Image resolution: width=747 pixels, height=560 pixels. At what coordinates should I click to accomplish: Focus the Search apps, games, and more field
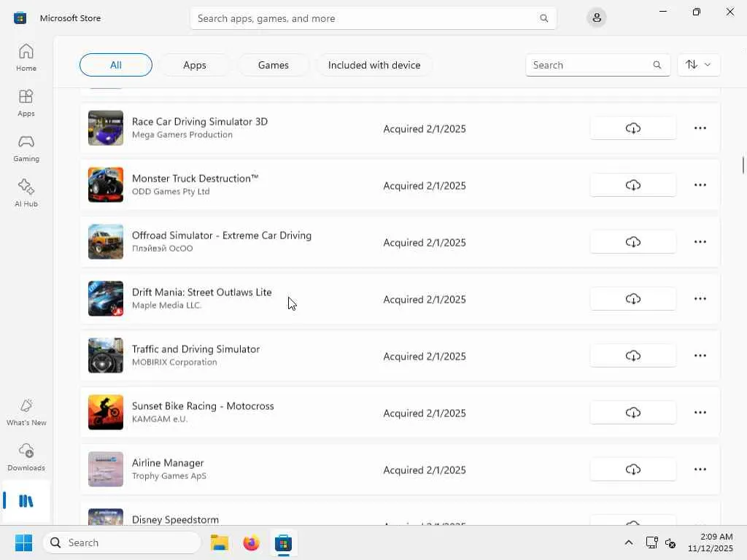pos(373,18)
